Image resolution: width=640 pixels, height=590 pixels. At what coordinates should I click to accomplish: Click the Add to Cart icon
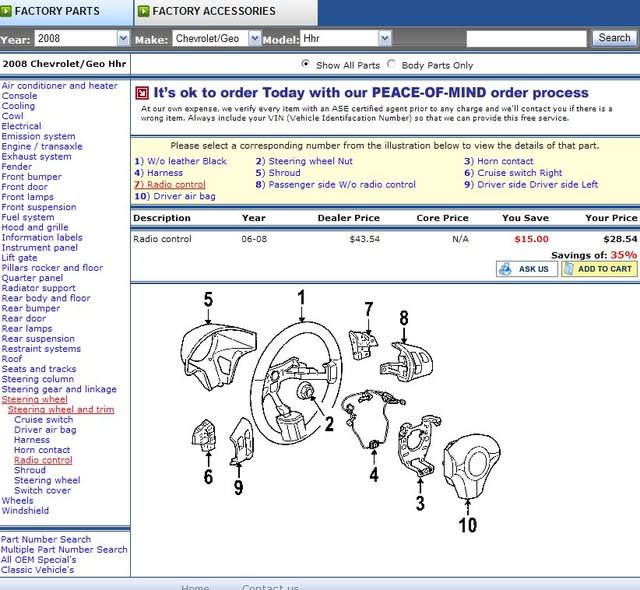click(569, 269)
